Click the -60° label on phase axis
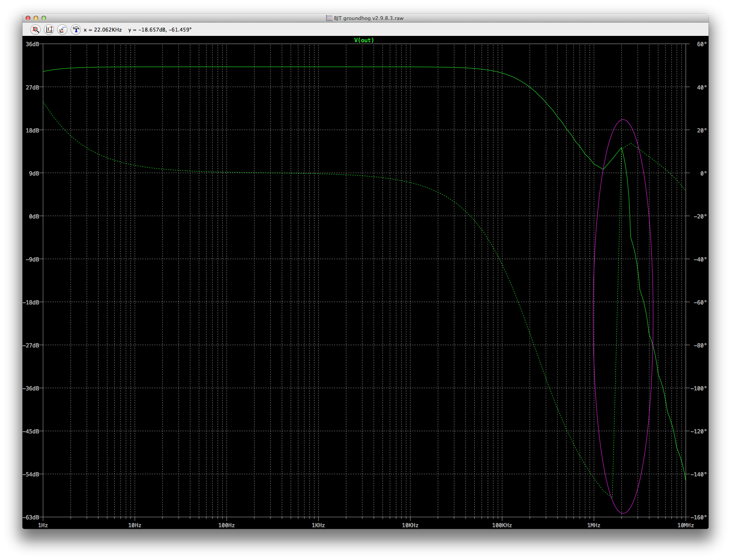 (700, 302)
